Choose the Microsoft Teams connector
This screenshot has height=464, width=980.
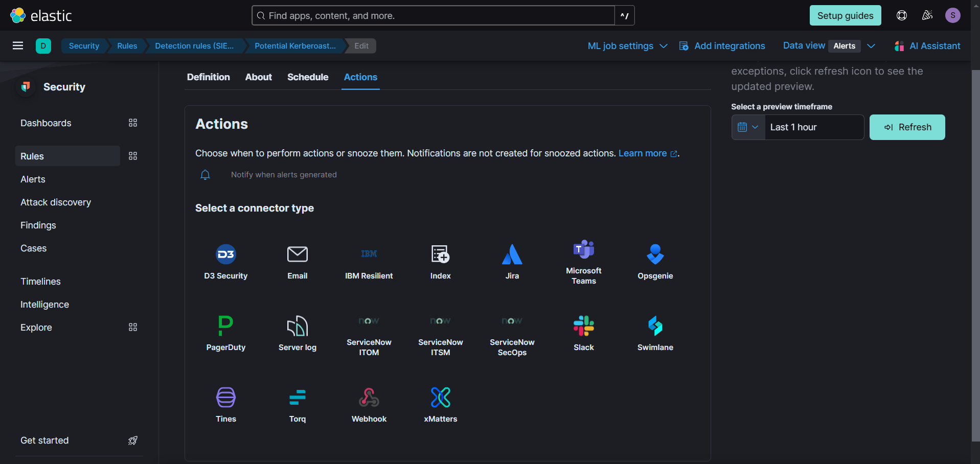click(584, 262)
